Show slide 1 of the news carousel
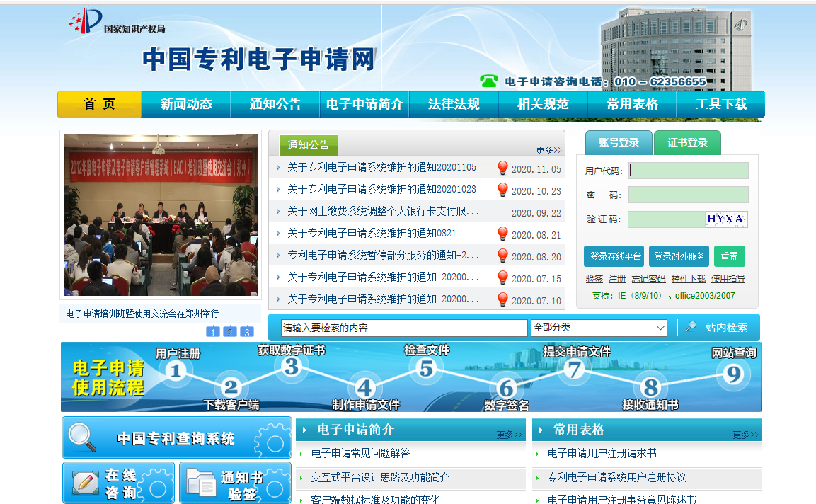816x504 pixels. [213, 332]
